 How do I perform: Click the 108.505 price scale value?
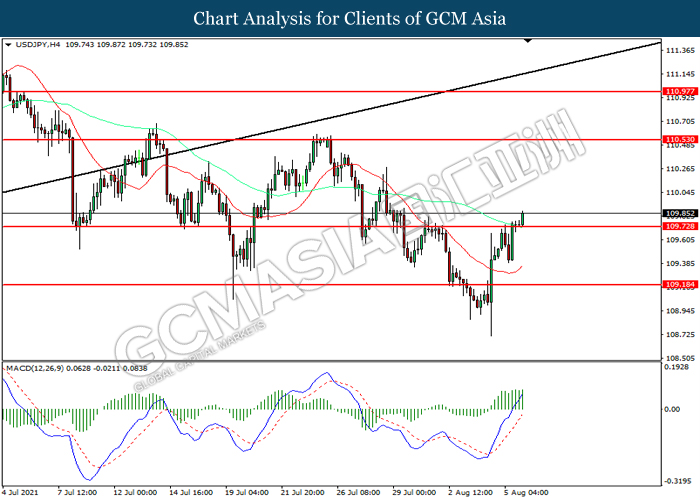680,358
